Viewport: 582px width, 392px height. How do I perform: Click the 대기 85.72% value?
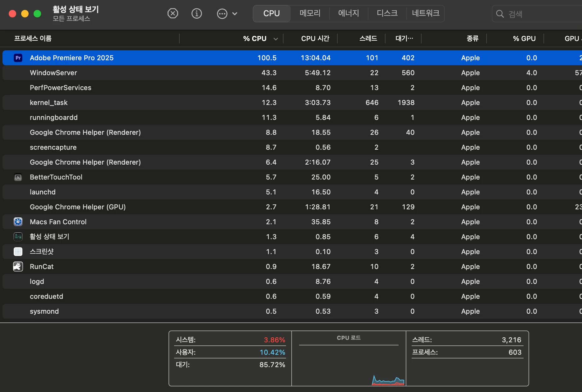pyautogui.click(x=272, y=365)
